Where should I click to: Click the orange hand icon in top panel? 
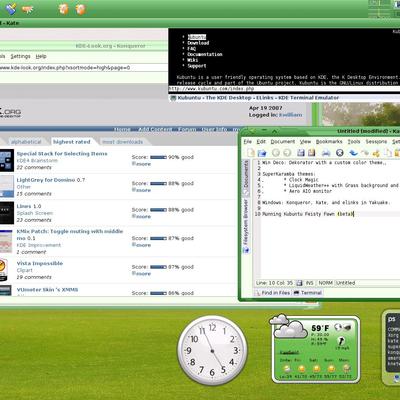tap(28, 9)
